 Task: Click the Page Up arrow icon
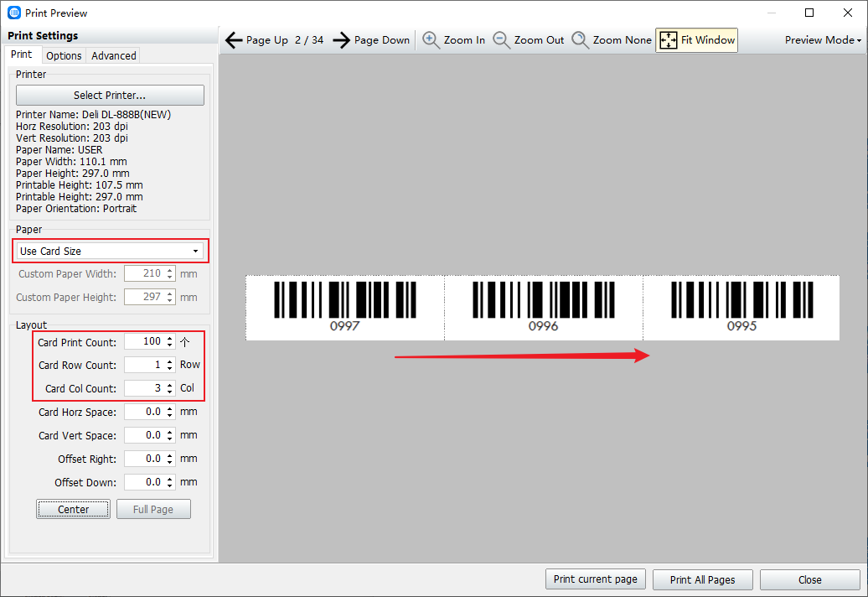(234, 40)
